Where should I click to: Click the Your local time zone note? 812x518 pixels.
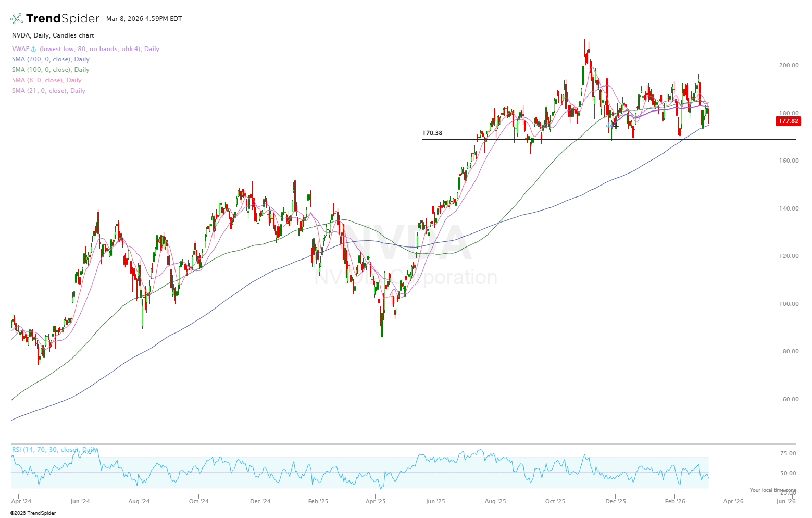click(773, 490)
